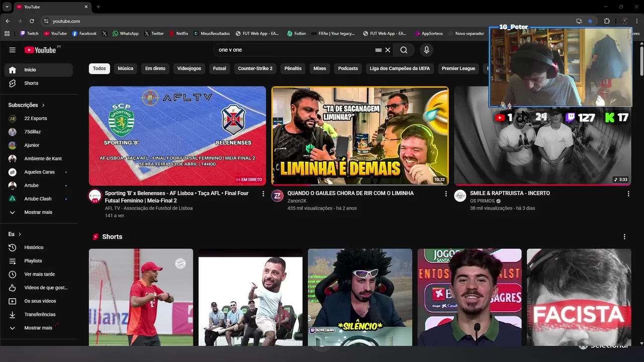This screenshot has width=644, height=362.
Task: Go to Início in sidebar
Action: (39, 70)
